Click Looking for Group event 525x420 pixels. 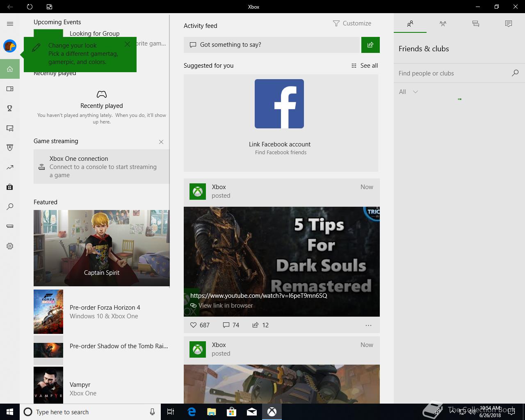point(95,34)
